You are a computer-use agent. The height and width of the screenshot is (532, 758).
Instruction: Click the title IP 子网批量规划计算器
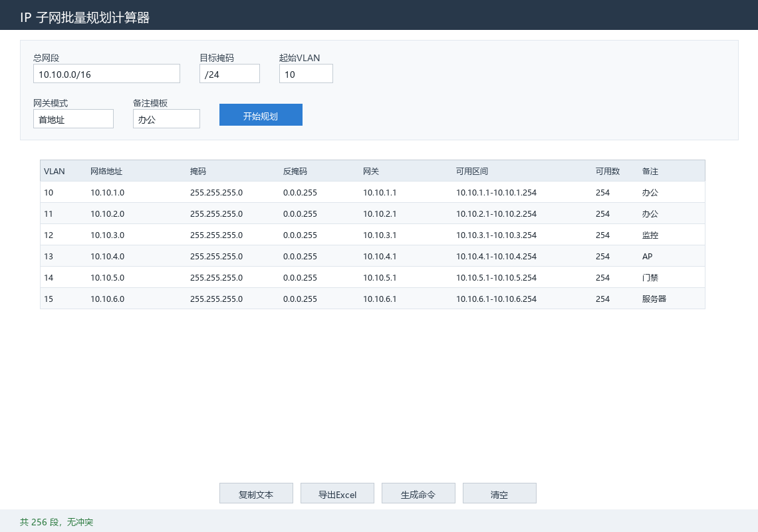tap(85, 17)
